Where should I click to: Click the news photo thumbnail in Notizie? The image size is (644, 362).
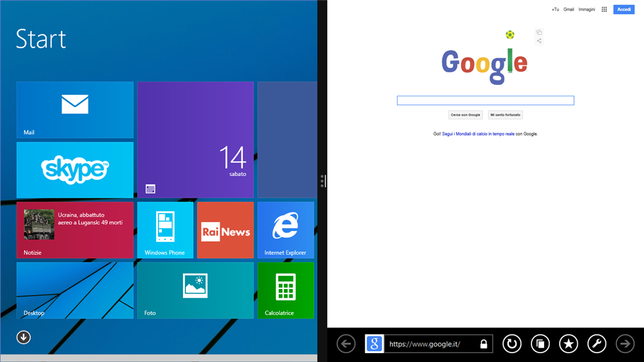coord(39,224)
